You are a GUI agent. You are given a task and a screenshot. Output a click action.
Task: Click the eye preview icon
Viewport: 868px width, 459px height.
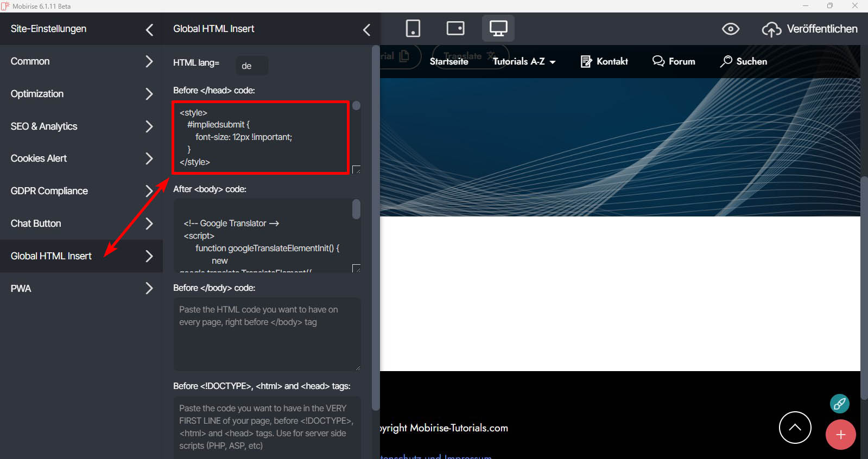click(x=730, y=29)
